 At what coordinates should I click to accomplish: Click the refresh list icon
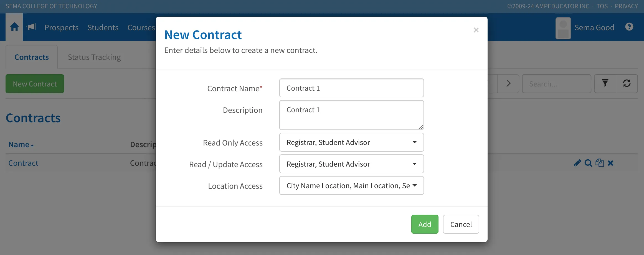click(627, 83)
